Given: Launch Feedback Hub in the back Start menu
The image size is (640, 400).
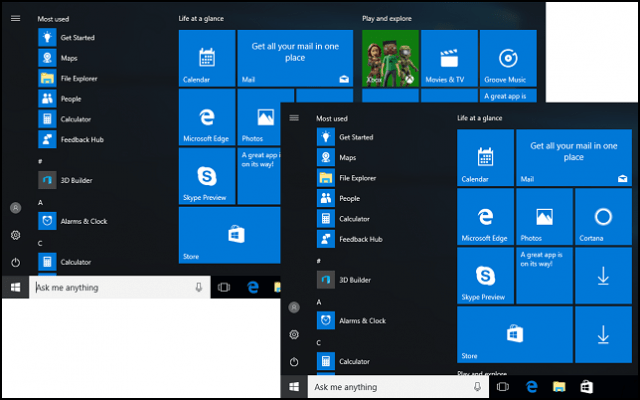Looking at the screenshot, I should pyautogui.click(x=71, y=140).
